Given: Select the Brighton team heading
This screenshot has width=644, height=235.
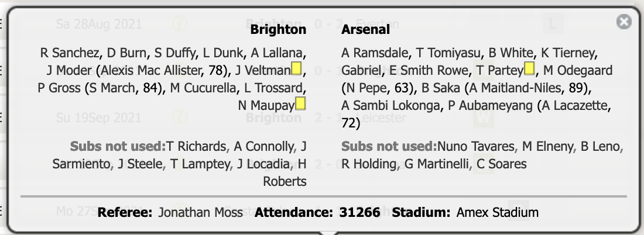Looking at the screenshot, I should pos(278,30).
